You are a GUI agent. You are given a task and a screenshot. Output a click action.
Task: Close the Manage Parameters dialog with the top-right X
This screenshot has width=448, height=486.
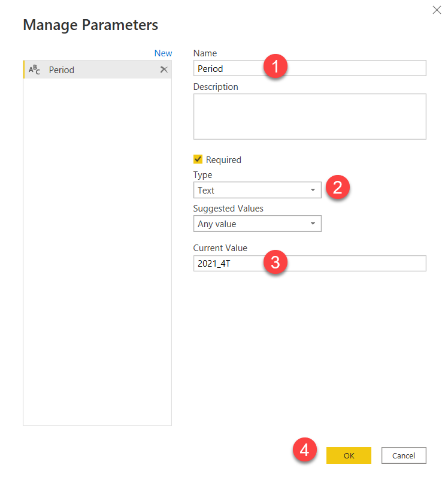(437, 10)
